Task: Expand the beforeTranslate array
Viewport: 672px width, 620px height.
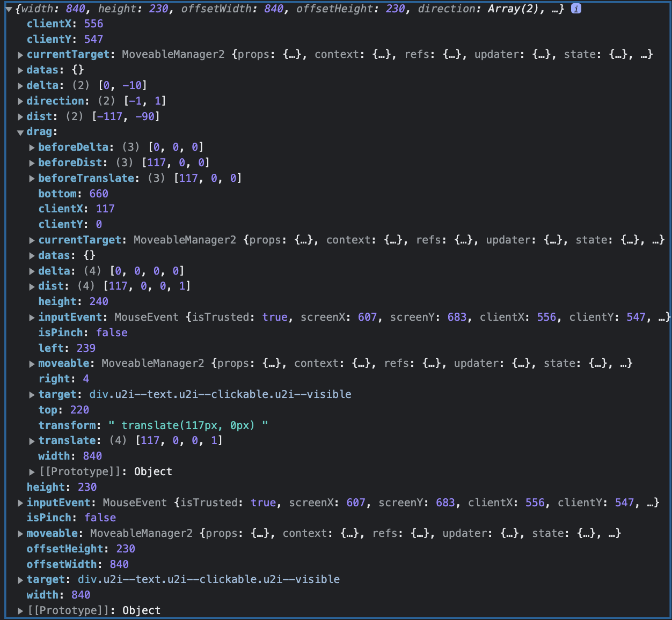Action: (x=32, y=178)
